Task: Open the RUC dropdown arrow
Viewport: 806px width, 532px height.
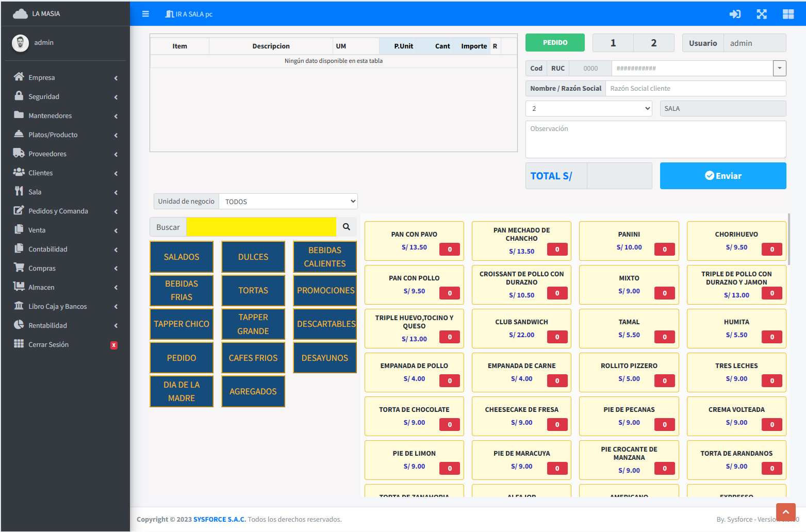Action: 779,68
